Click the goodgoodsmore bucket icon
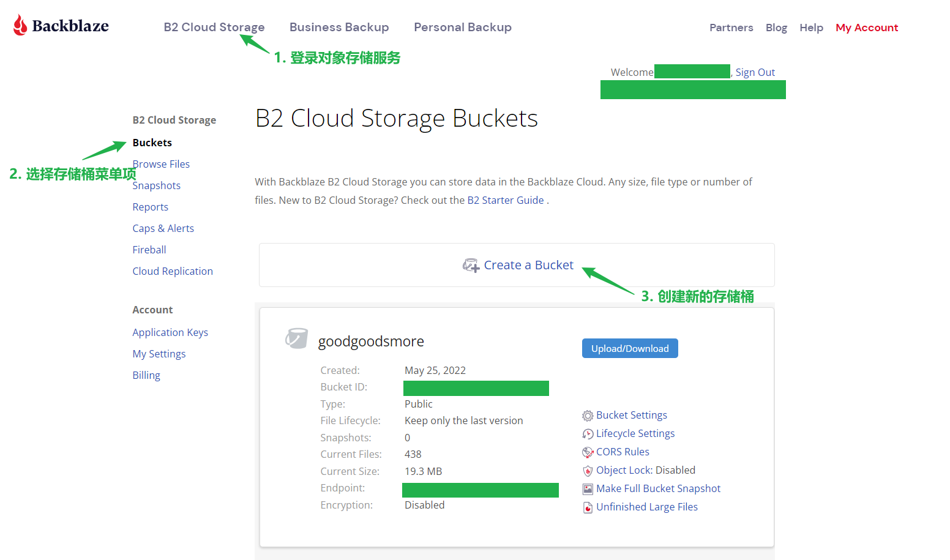950x560 pixels. coord(297,338)
